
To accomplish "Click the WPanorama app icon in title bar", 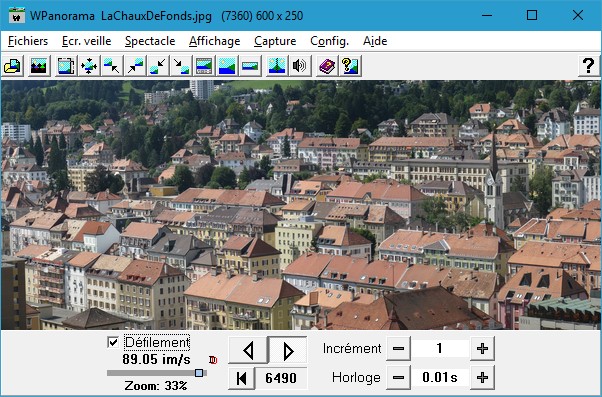I will pyautogui.click(x=17, y=16).
